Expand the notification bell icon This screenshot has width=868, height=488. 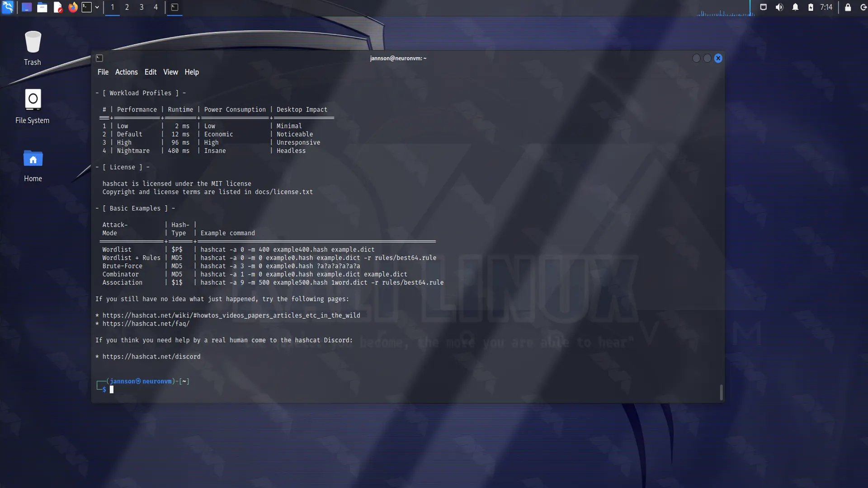pyautogui.click(x=795, y=7)
